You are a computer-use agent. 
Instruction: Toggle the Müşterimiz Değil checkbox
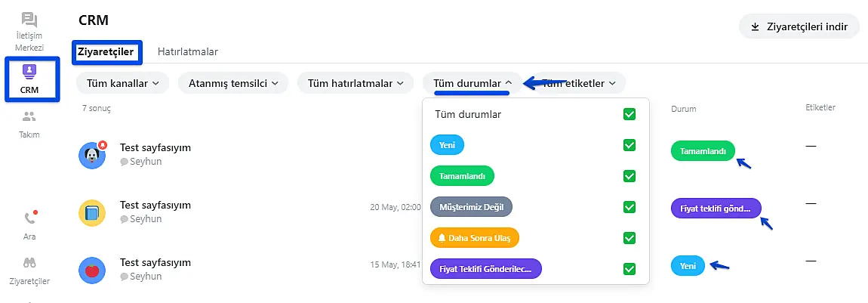click(x=629, y=207)
